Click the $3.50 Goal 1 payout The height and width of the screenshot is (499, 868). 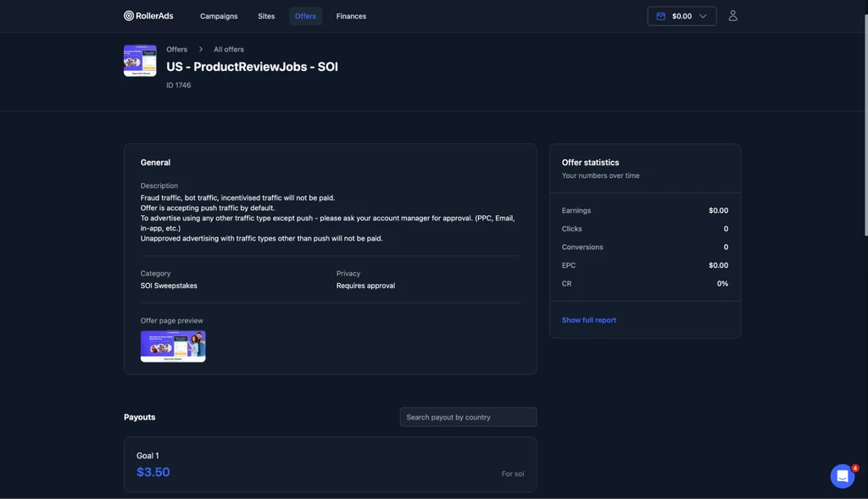pos(153,472)
